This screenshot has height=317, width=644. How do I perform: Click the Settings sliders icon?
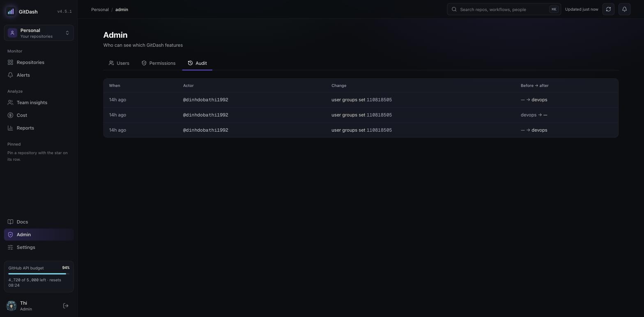coord(10,247)
